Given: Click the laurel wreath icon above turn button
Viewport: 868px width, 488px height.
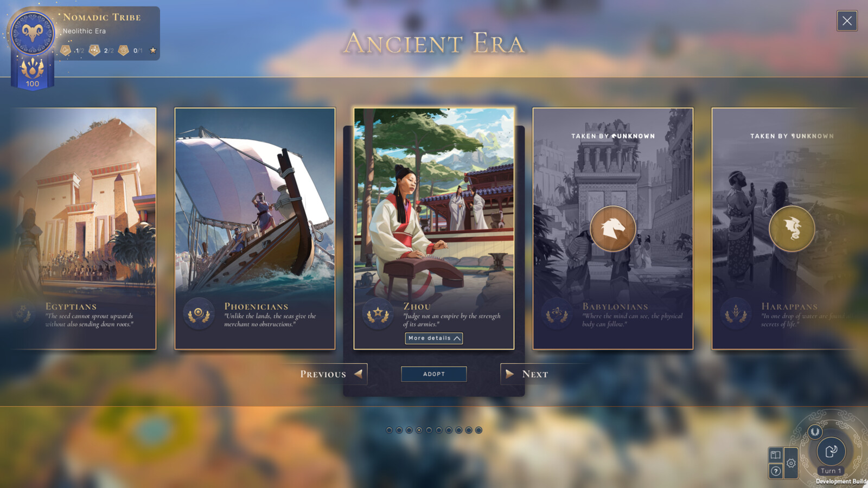Looking at the screenshot, I should [x=814, y=432].
